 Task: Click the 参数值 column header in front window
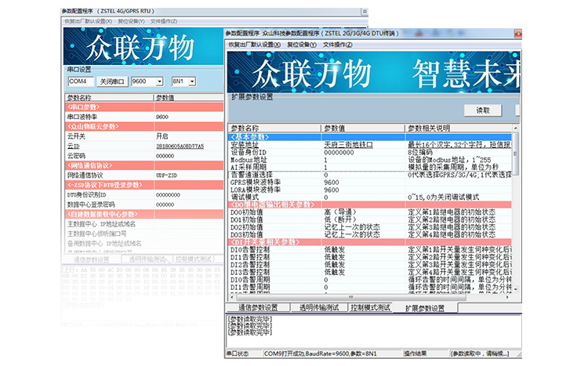pyautogui.click(x=363, y=129)
